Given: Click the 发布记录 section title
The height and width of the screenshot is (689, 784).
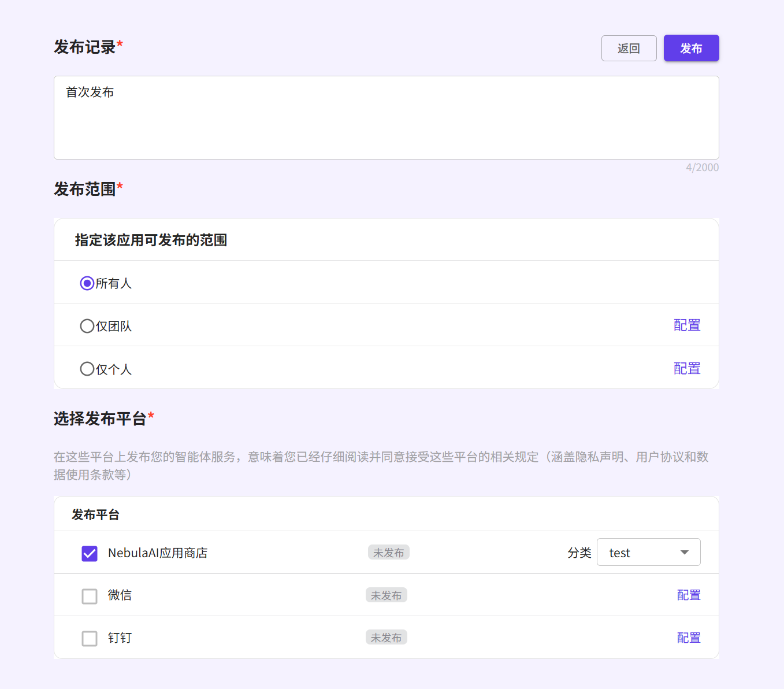Looking at the screenshot, I should pyautogui.click(x=85, y=47).
